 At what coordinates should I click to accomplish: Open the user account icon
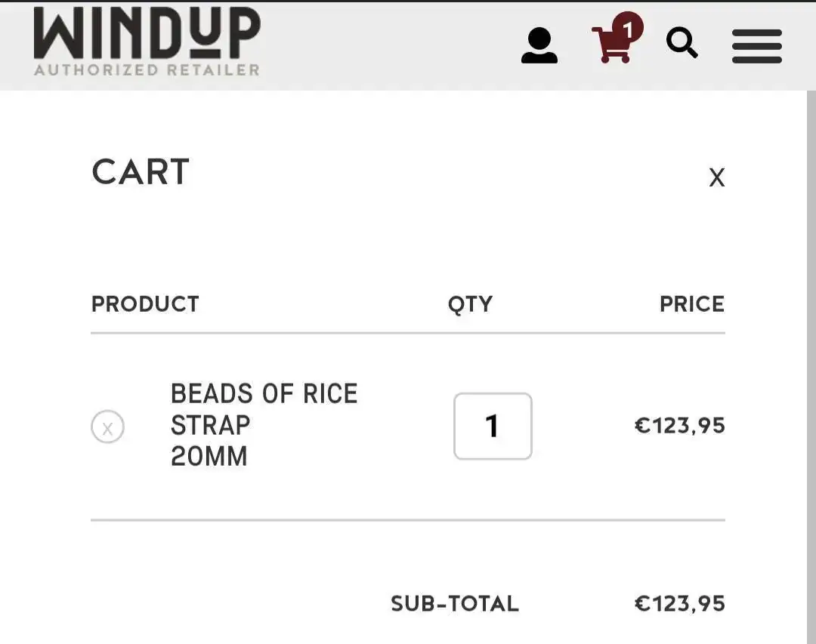539,45
